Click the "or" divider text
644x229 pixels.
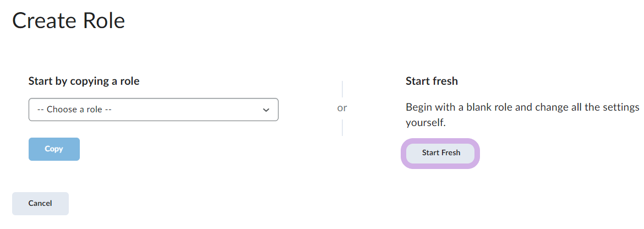tap(342, 108)
